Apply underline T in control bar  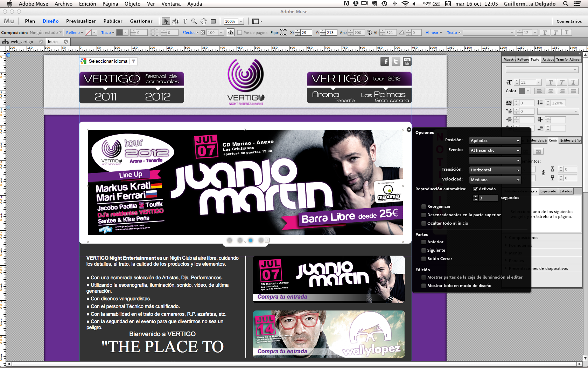point(567,33)
